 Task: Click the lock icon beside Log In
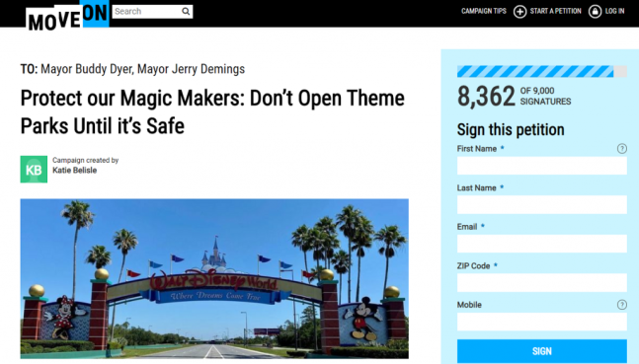pos(595,12)
